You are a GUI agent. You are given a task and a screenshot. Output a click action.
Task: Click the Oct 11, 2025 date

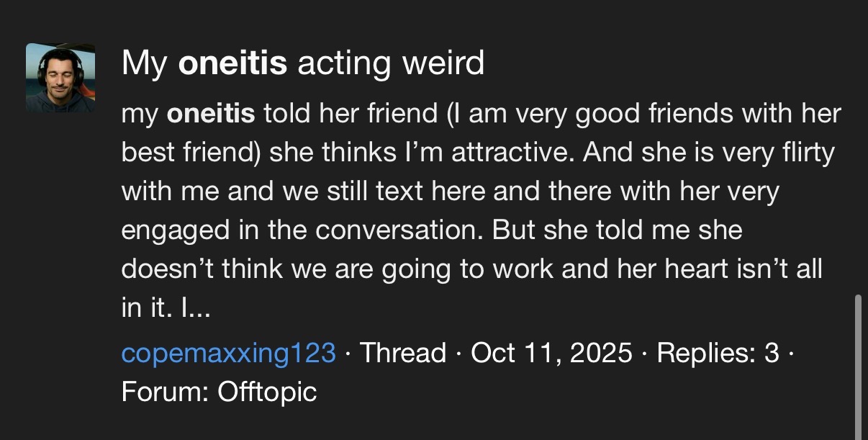(x=551, y=353)
